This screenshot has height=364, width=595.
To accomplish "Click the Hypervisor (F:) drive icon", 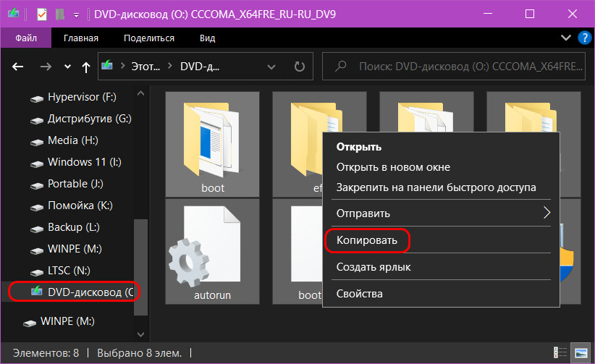I will pyautogui.click(x=37, y=98).
